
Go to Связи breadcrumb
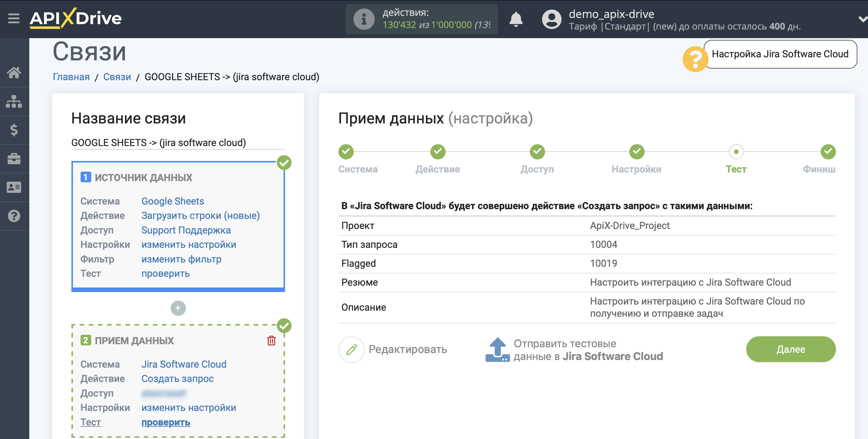(117, 77)
